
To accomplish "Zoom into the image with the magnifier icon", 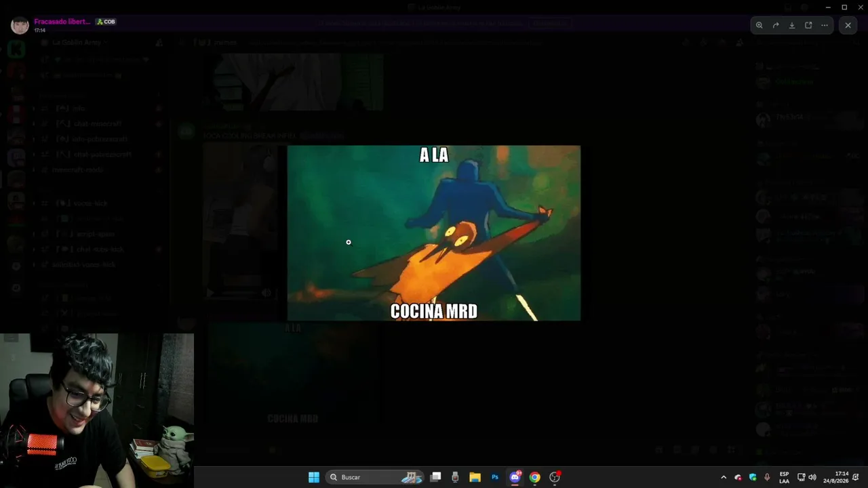I will (759, 25).
